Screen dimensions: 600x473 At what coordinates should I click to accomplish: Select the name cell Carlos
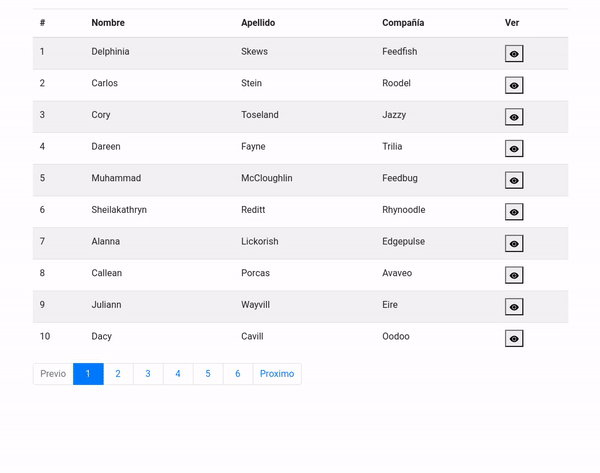[x=104, y=83]
